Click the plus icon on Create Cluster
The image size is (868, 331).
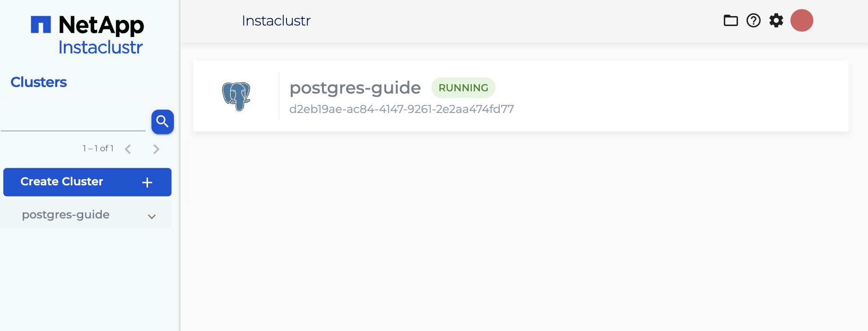click(147, 183)
